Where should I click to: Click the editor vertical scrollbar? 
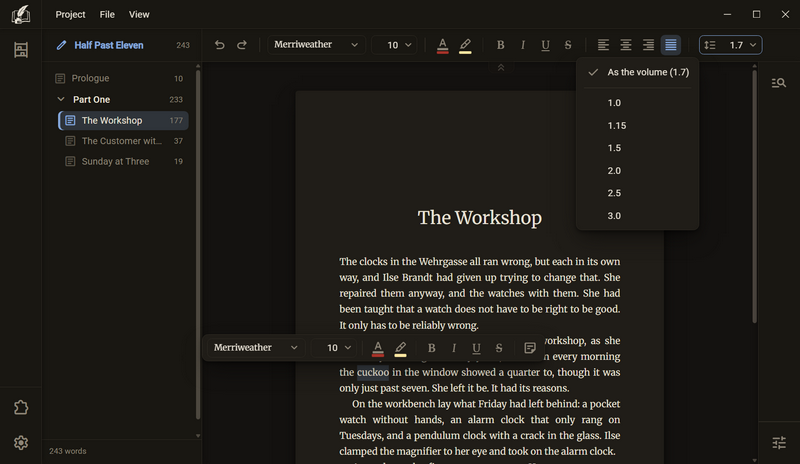(754, 197)
